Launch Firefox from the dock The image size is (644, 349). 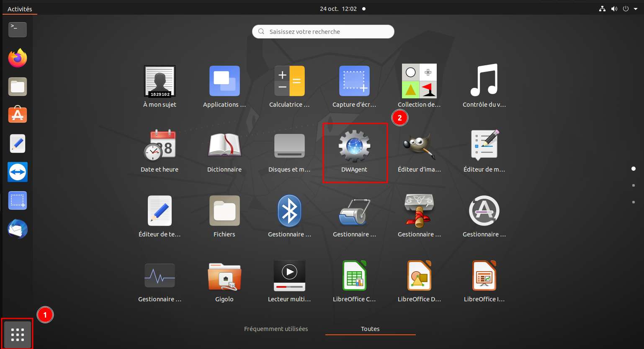point(18,58)
